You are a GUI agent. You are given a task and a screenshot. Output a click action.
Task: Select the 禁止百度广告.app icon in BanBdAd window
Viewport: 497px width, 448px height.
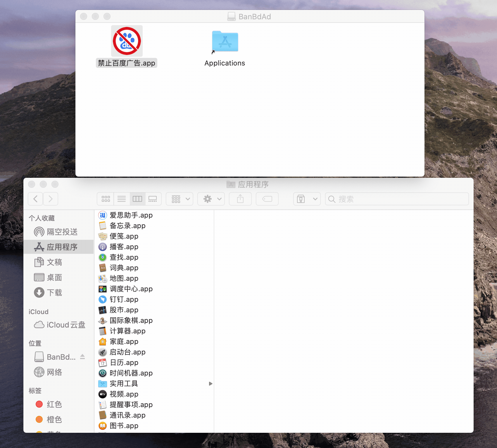[127, 41]
